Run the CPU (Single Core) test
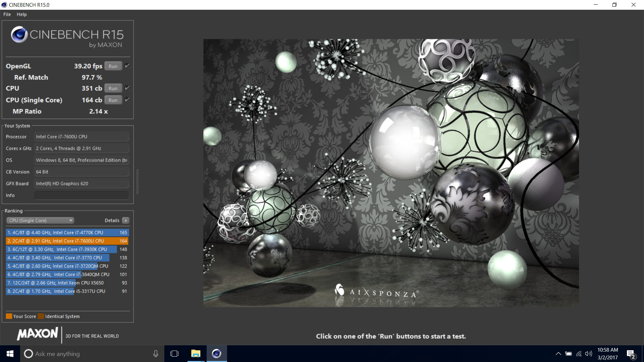The width and height of the screenshot is (644, 362). 113,100
